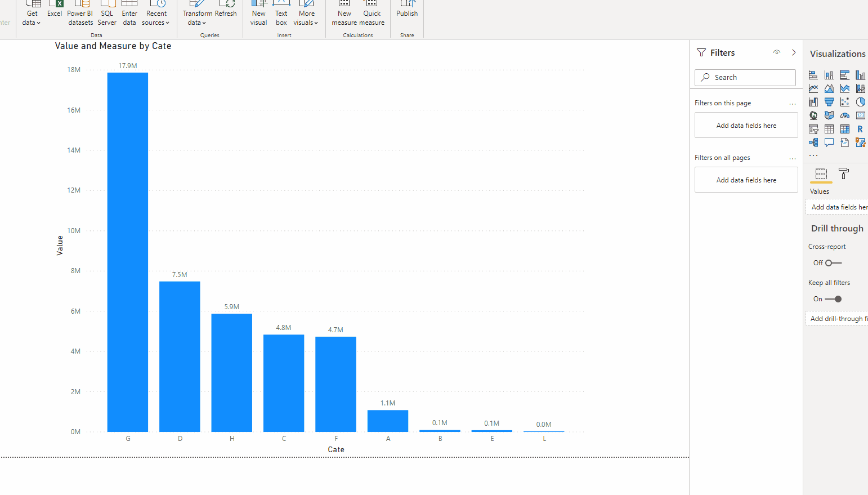Select the Q&A speech bubble visual

[829, 142]
